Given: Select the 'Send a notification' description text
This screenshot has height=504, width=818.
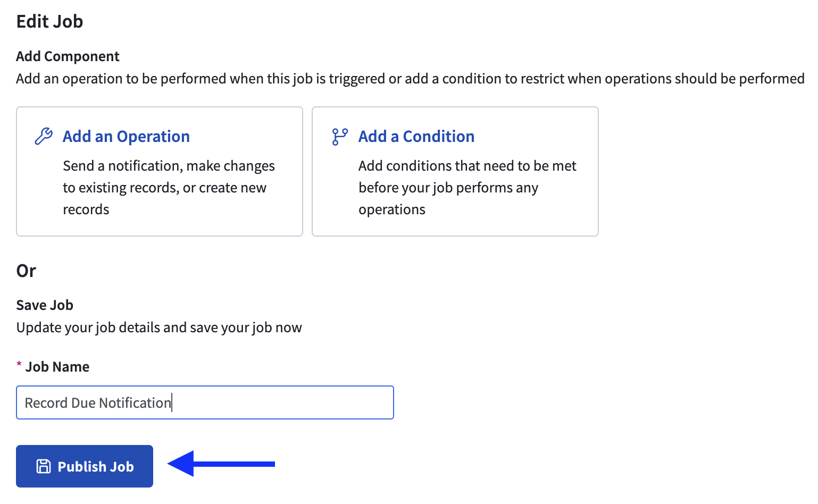Looking at the screenshot, I should pyautogui.click(x=169, y=166).
